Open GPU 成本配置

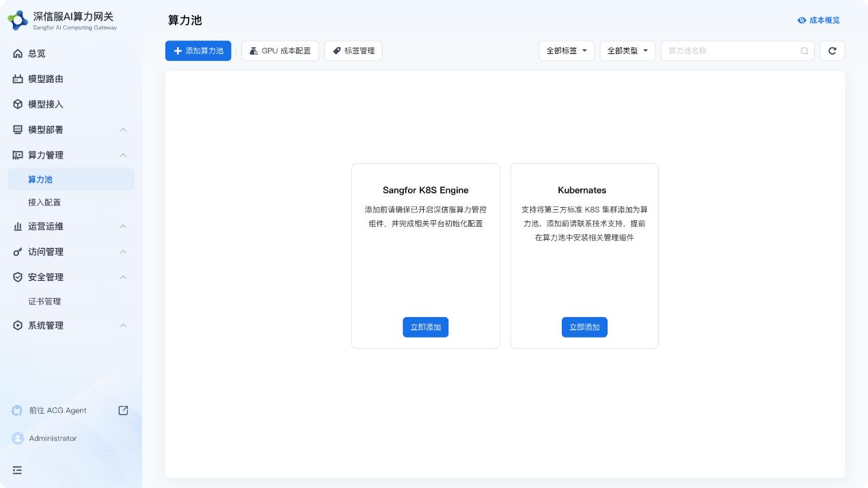280,51
